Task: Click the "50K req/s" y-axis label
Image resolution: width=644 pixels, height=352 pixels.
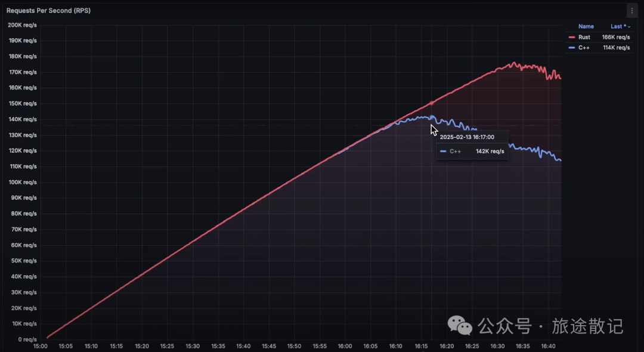Action: tap(24, 260)
